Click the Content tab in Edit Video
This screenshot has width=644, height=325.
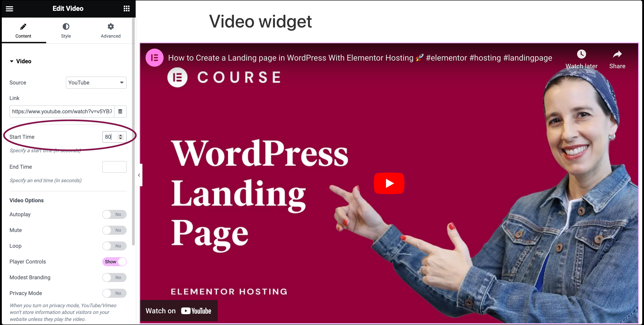pyautogui.click(x=23, y=31)
